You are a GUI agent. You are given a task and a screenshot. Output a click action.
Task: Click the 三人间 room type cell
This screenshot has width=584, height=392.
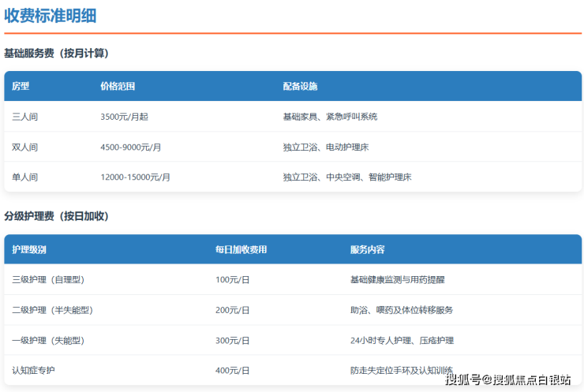(25, 117)
